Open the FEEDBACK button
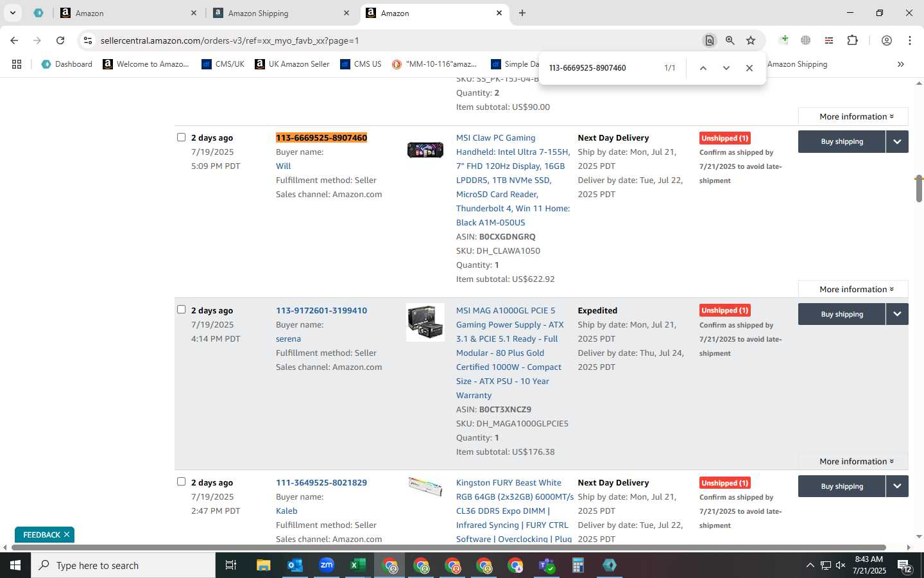This screenshot has height=578, width=924. pos(41,535)
